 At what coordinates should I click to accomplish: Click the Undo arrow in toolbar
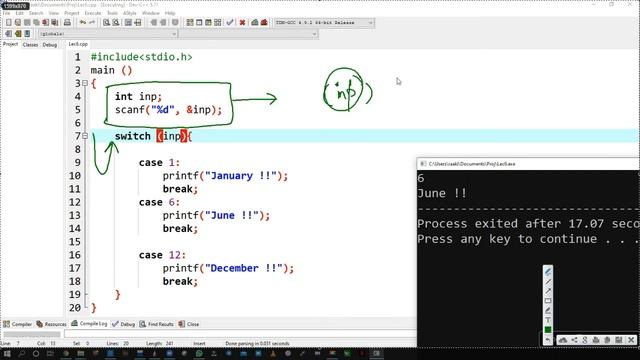pos(83,22)
